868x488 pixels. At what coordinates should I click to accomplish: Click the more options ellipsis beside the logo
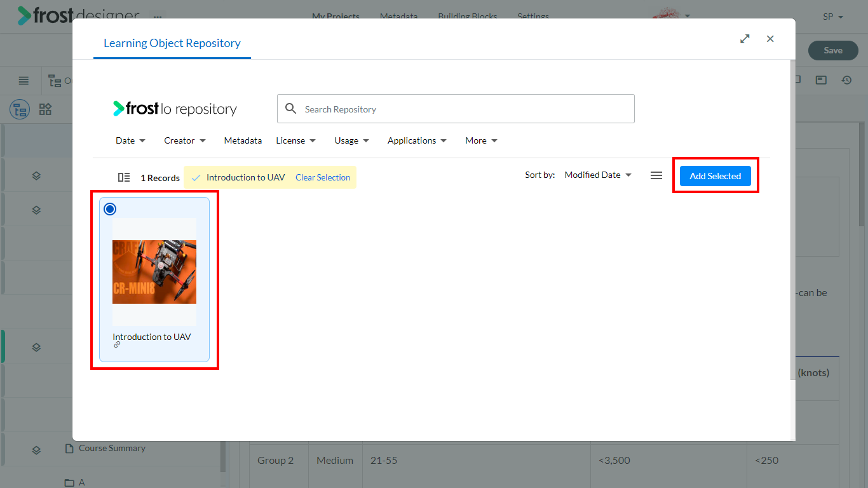click(x=158, y=17)
